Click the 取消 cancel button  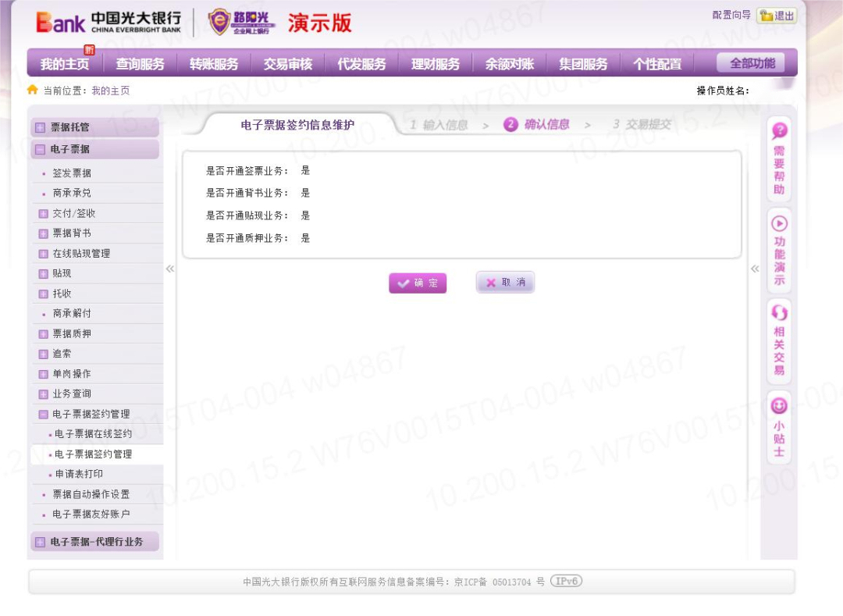[505, 282]
